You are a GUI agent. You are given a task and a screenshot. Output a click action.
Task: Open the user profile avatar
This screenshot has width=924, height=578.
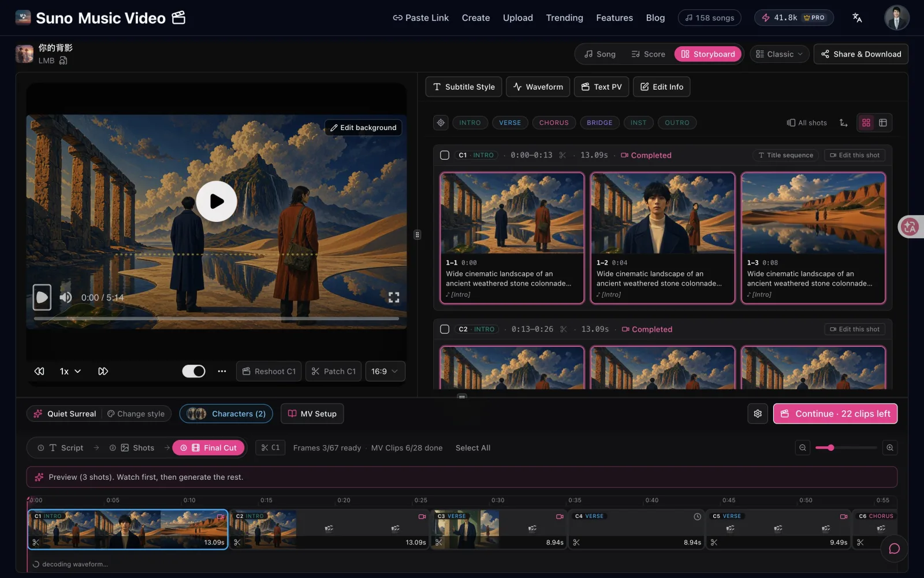tap(896, 18)
